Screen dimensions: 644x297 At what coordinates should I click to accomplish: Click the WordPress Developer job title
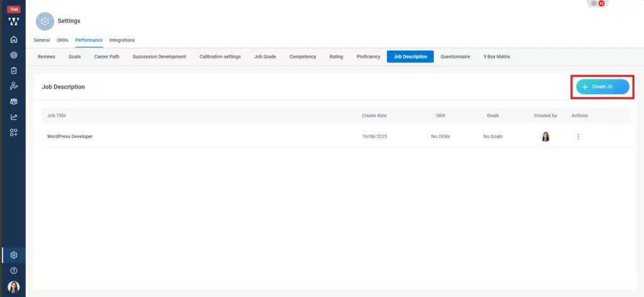[x=70, y=137]
